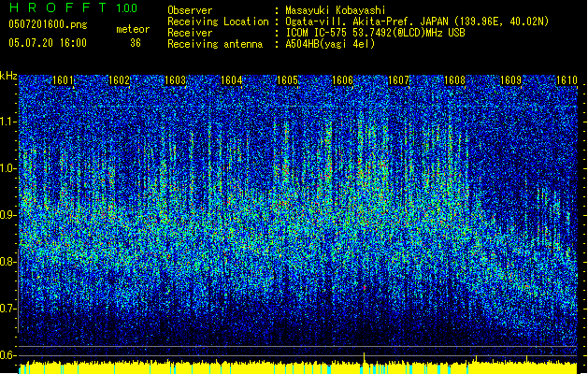Click the 0.6 kHz frequency label
The height and width of the screenshot is (374, 588).
[8, 355]
